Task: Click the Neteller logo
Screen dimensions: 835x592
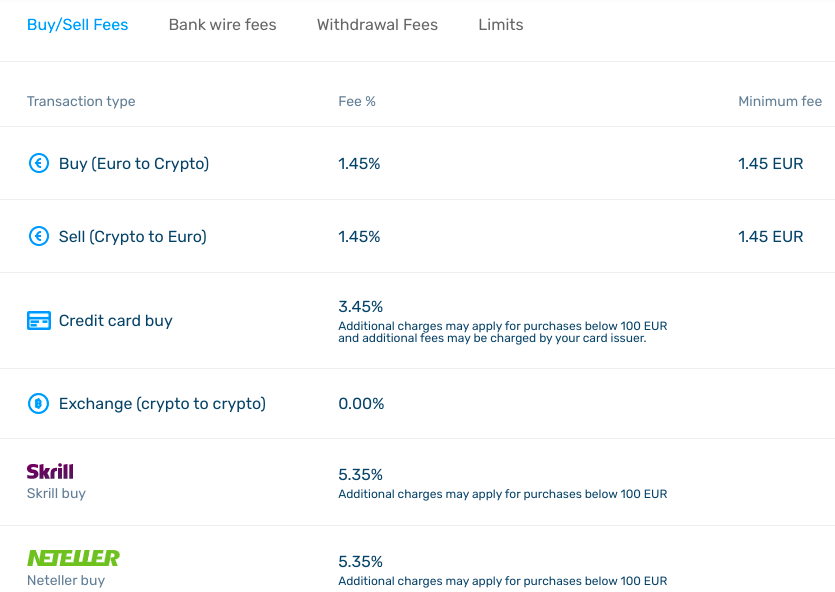Action: click(x=73, y=558)
